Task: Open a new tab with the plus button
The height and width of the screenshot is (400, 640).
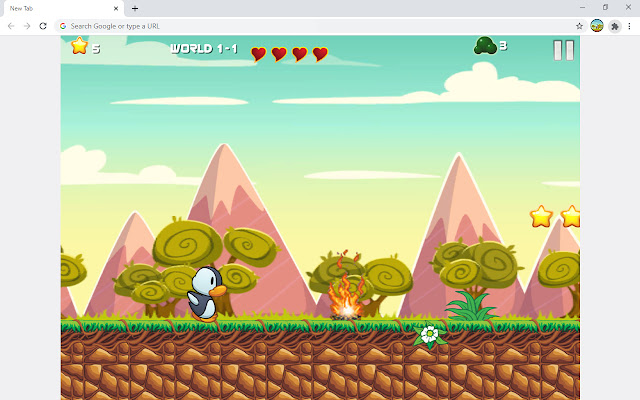Action: (135, 8)
